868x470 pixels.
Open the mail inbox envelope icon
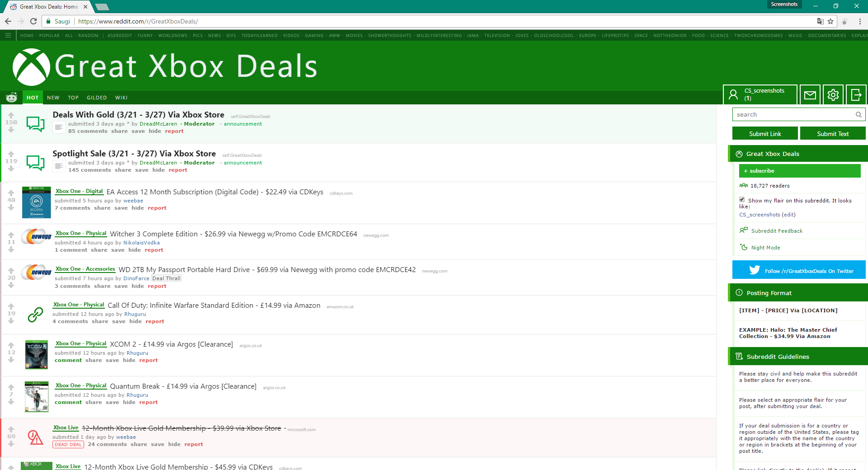click(810, 95)
